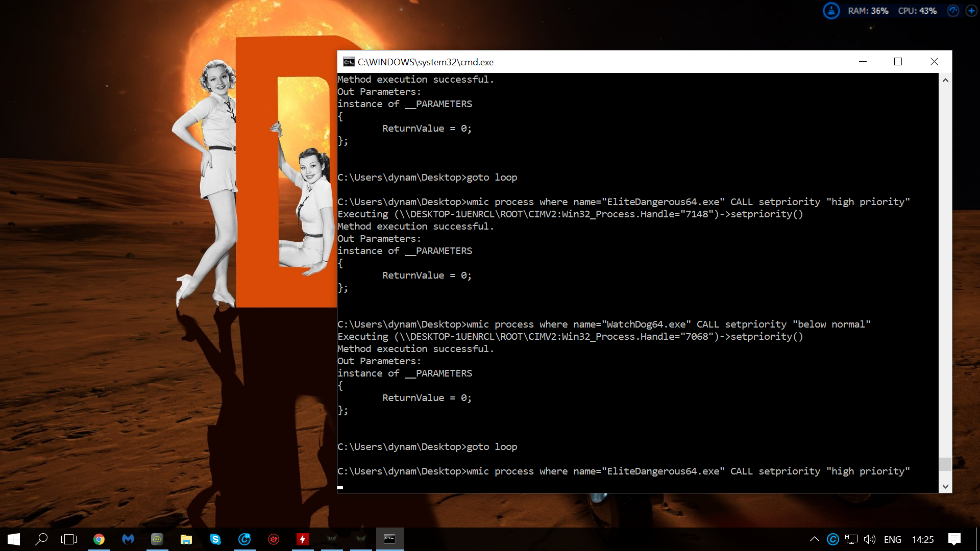The height and width of the screenshot is (551, 980).
Task: Open taskbar search magnifier
Action: [x=41, y=539]
